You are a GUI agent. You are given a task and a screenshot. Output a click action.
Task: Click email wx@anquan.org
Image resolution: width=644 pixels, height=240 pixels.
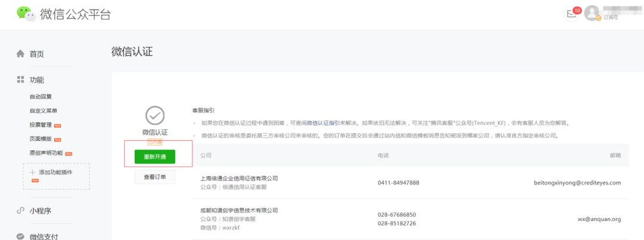(599, 220)
